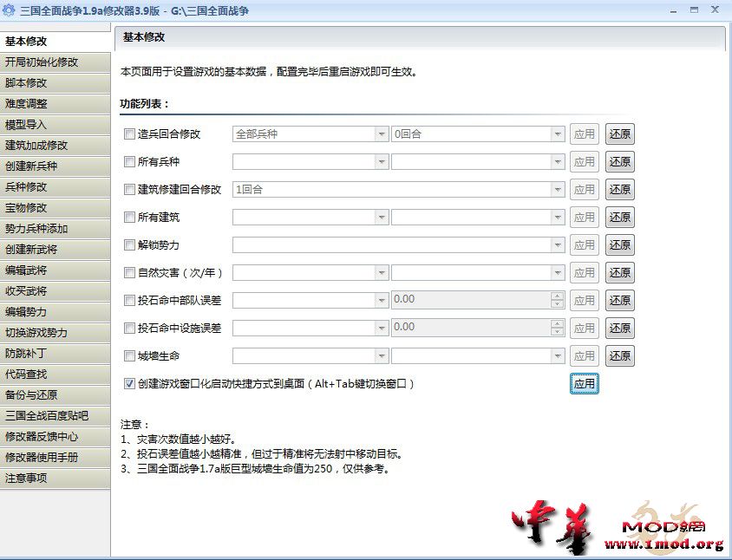732x560 pixels.
Task: Check the 解锁势力 option
Action: point(128,244)
